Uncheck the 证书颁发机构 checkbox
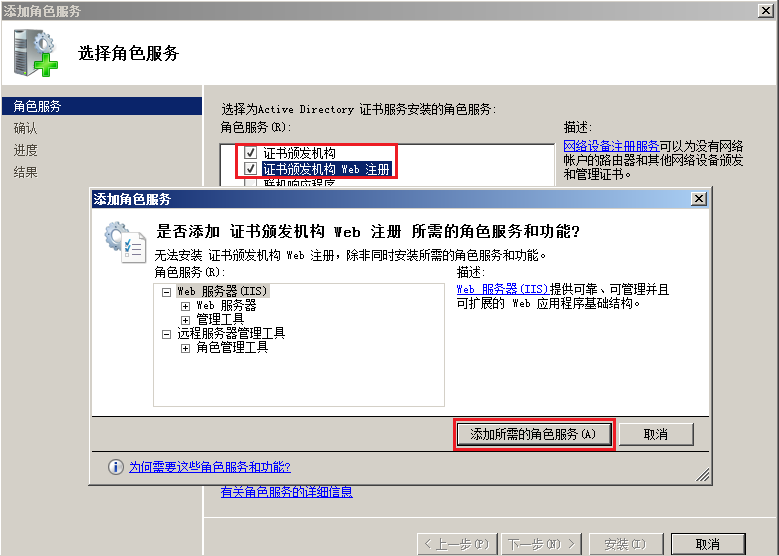 tap(250, 153)
